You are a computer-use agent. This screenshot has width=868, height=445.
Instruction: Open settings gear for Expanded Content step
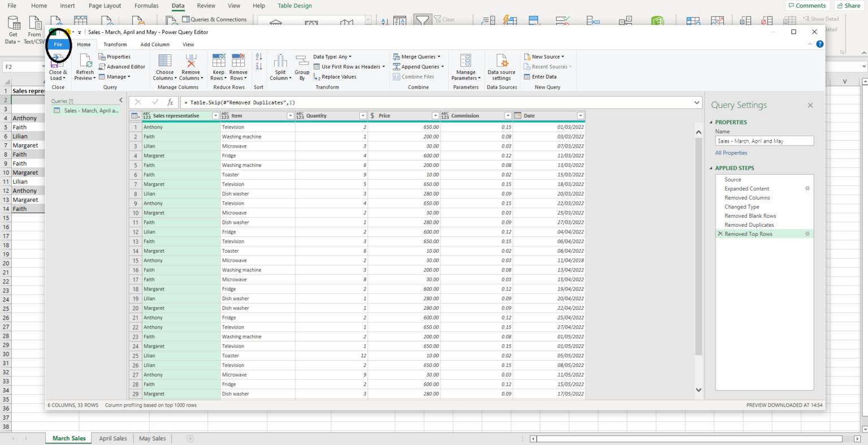(808, 188)
